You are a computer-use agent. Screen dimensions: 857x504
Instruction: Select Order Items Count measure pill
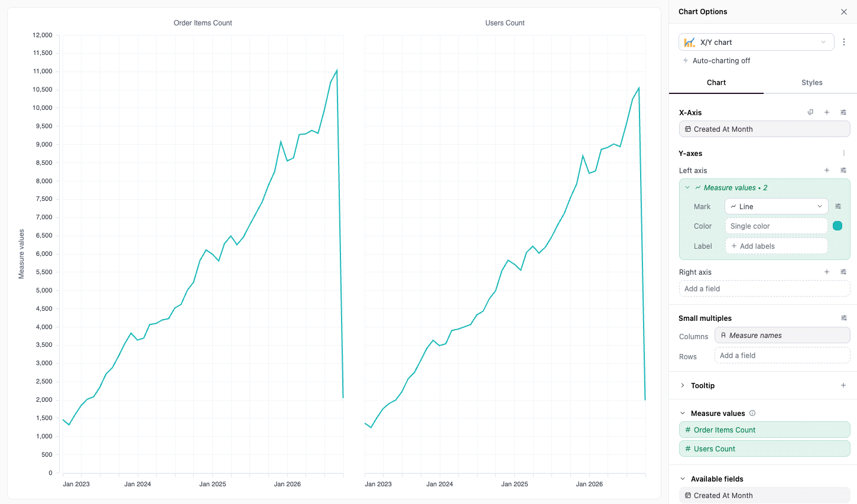[765, 430]
